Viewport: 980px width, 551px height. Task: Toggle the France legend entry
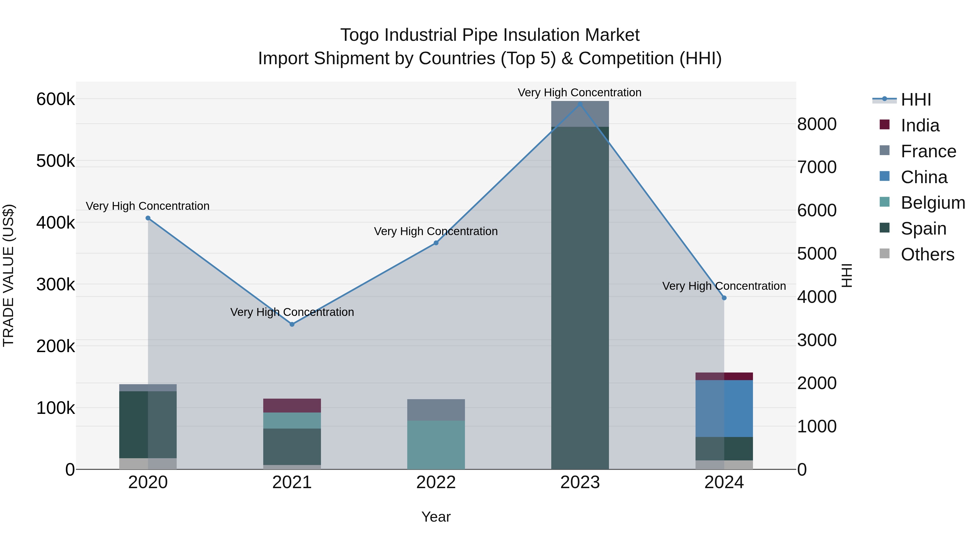918,151
